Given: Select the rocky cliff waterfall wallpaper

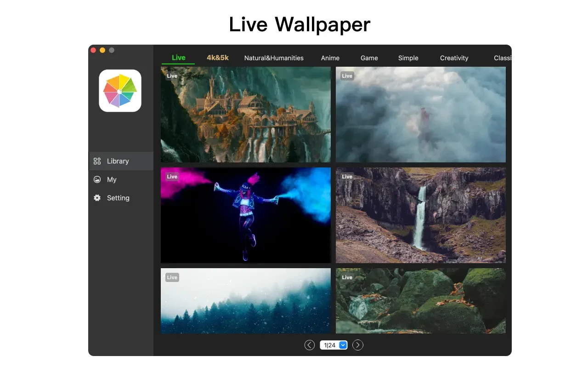Looking at the screenshot, I should click(421, 215).
